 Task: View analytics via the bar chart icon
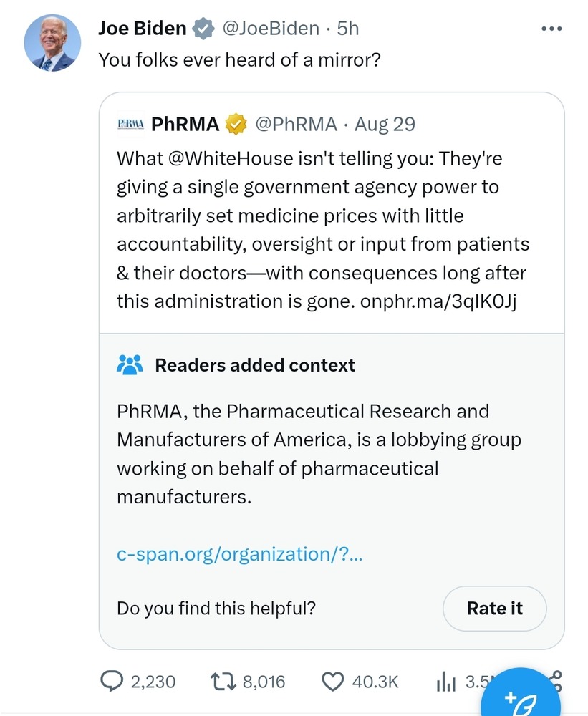[x=447, y=682]
